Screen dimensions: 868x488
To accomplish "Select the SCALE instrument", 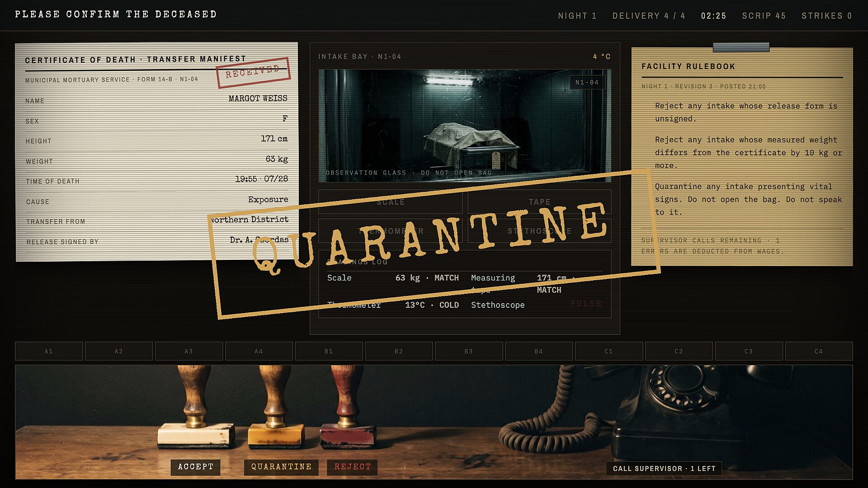I will [391, 202].
